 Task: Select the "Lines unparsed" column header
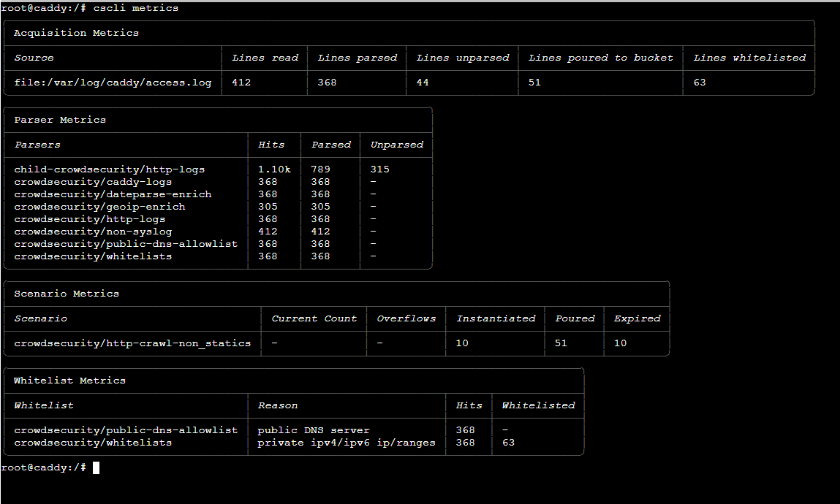463,58
